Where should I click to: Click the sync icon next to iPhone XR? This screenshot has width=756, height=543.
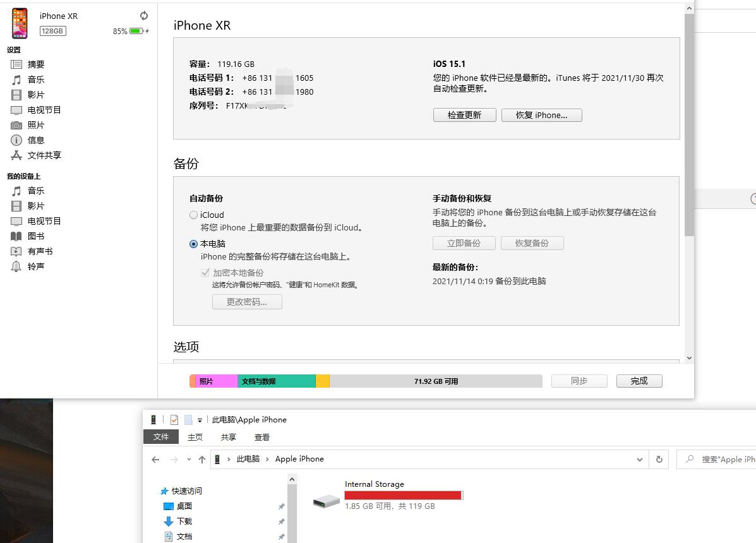pos(144,16)
